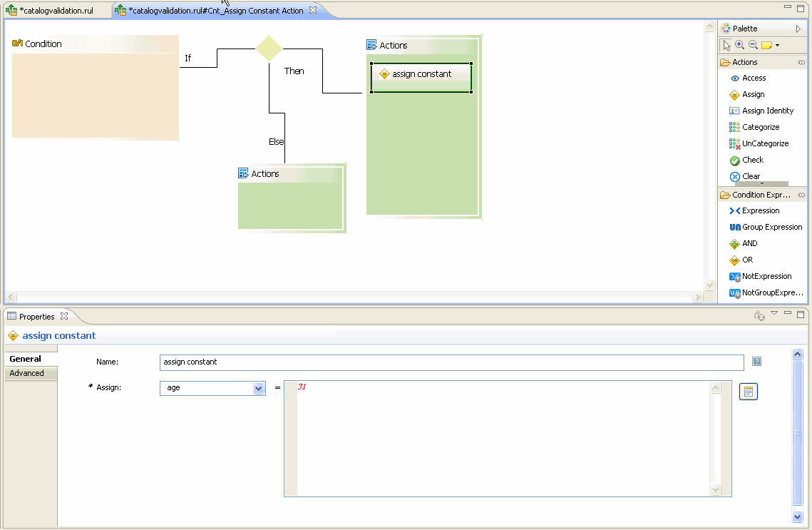Open the Properties view menu triangle
The height and width of the screenshot is (530, 812).
click(774, 313)
